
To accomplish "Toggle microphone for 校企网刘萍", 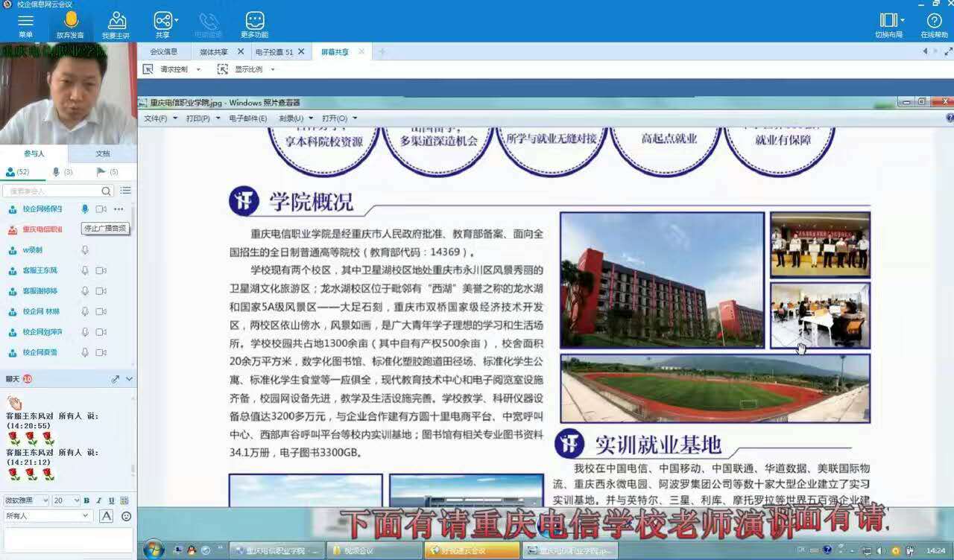I will point(85,332).
